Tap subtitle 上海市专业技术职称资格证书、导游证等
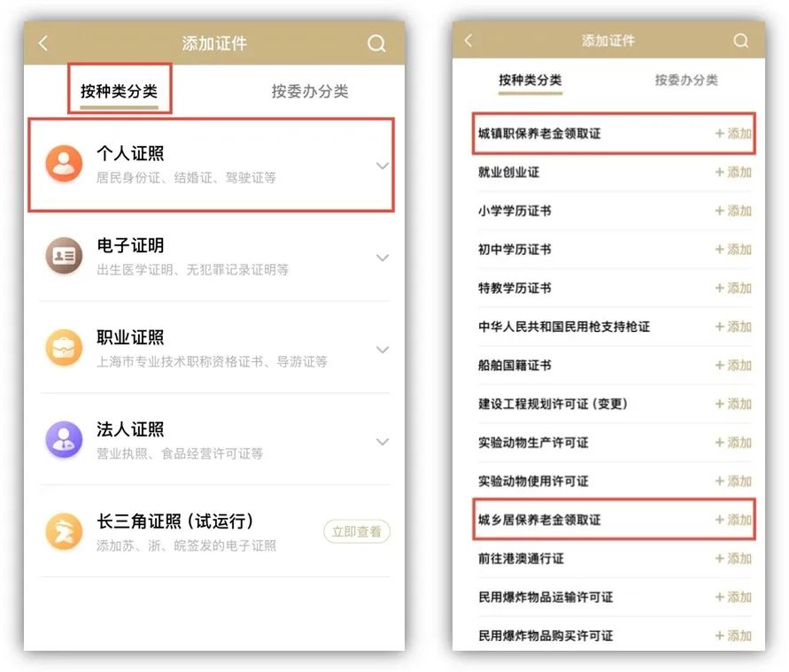The height and width of the screenshot is (672, 789). [212, 361]
